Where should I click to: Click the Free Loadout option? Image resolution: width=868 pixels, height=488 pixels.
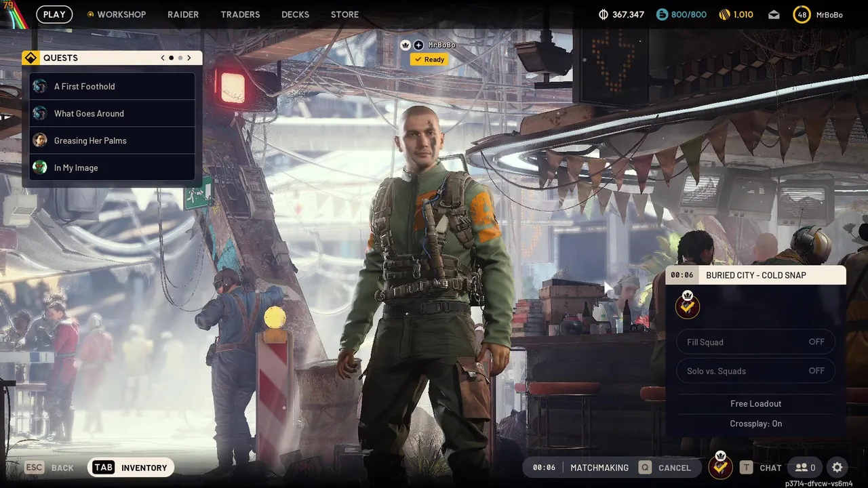coord(755,403)
